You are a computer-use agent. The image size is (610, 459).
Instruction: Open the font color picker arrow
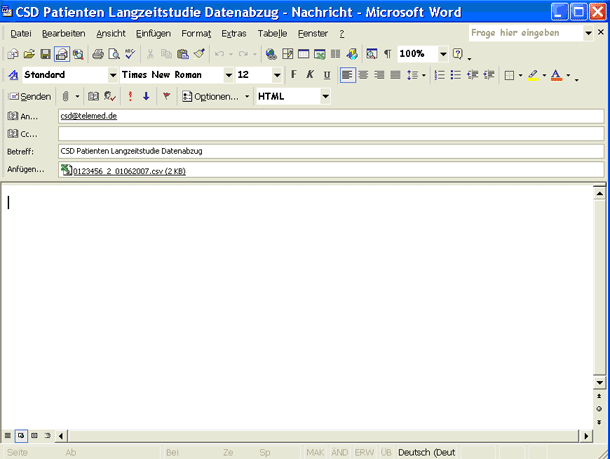click(x=568, y=75)
